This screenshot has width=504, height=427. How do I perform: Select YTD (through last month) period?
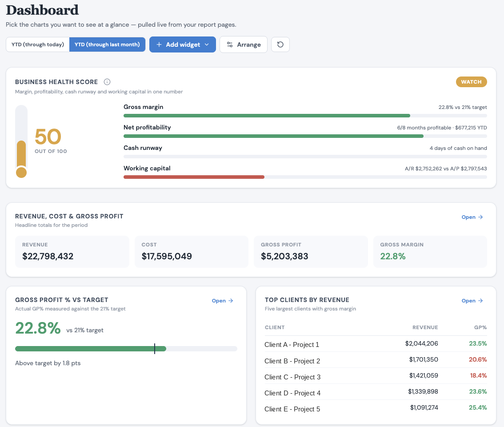coord(107,44)
